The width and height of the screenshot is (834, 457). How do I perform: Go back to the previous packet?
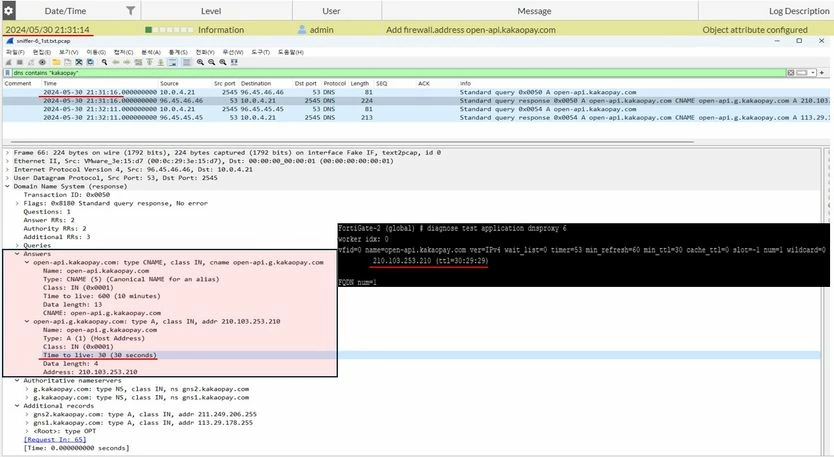[116, 62]
